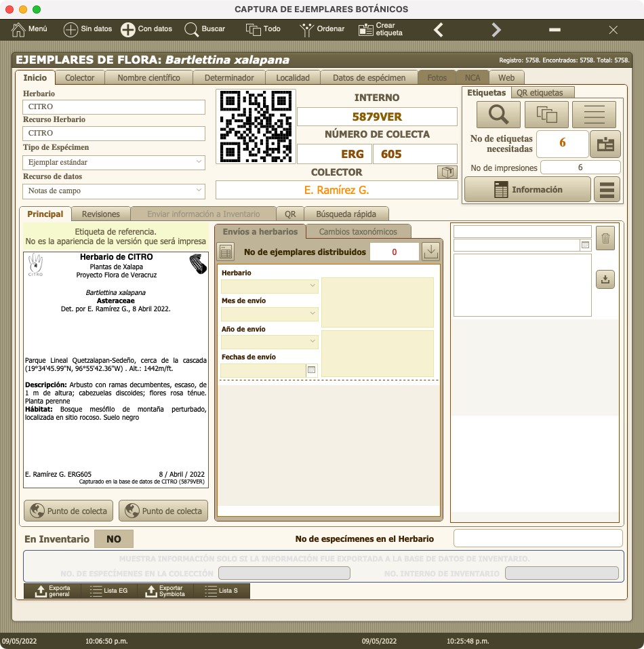Viewport: 644px width, 649px height.
Task: Click the Exportar Symbiota button
Action: click(165, 591)
